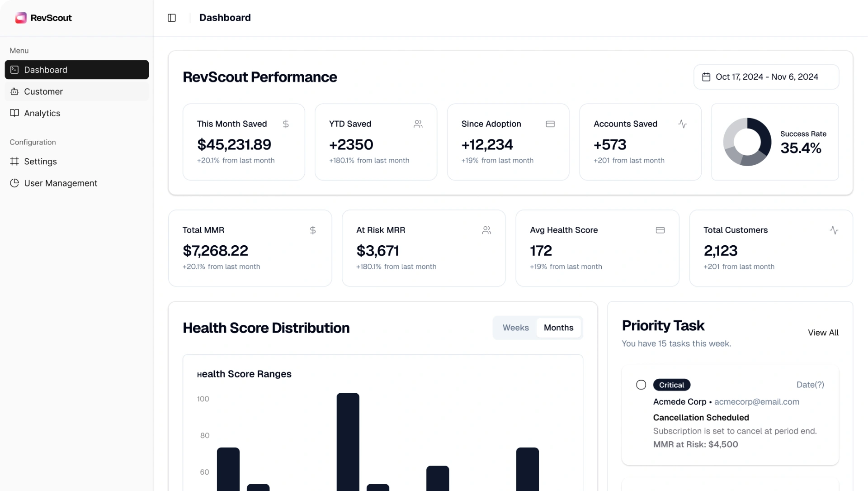Click the Health Score Distribution heading
The height and width of the screenshot is (491, 868).
click(x=266, y=328)
